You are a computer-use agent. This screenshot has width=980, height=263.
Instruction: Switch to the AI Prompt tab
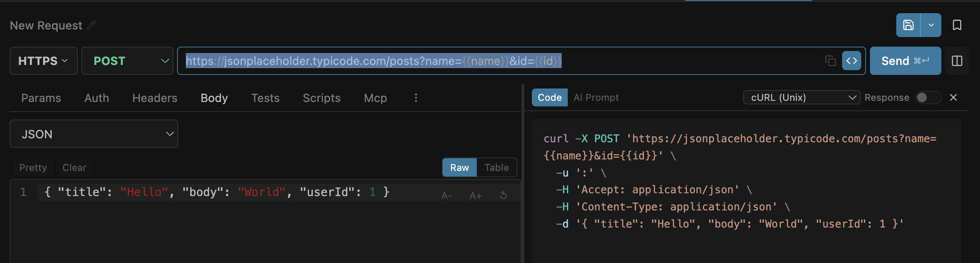(x=596, y=98)
